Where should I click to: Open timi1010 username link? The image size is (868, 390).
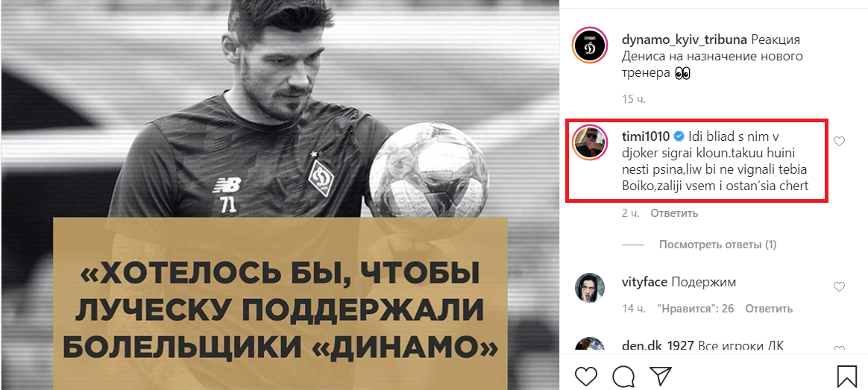(646, 136)
